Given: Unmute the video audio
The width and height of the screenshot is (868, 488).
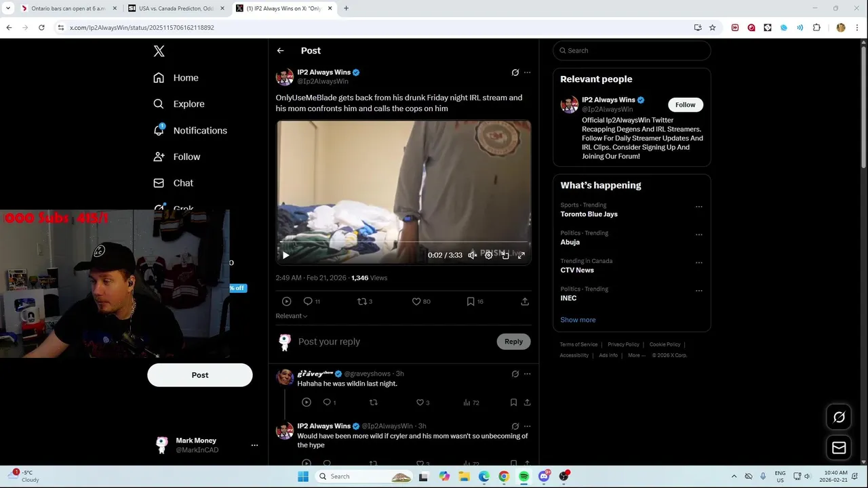Looking at the screenshot, I should [x=472, y=256].
